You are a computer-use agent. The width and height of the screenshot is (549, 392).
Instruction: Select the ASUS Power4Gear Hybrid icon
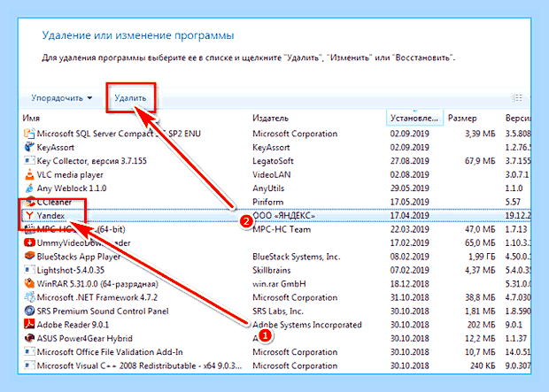coord(29,338)
